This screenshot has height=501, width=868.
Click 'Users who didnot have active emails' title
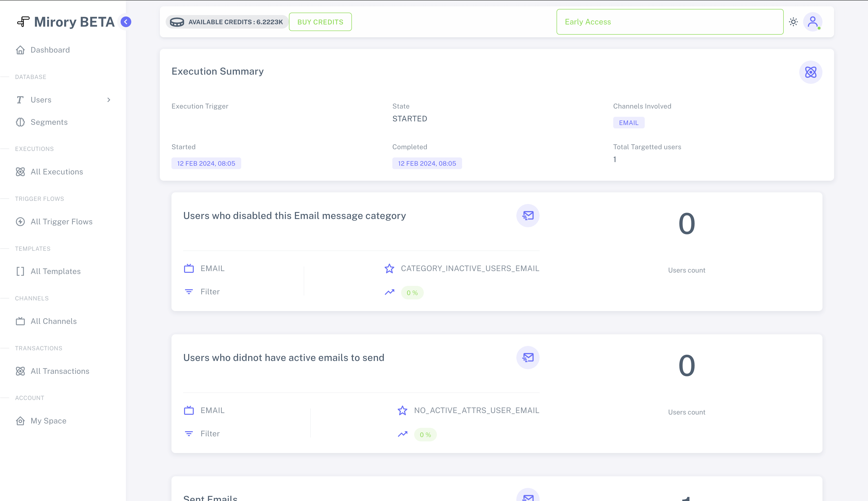284,358
